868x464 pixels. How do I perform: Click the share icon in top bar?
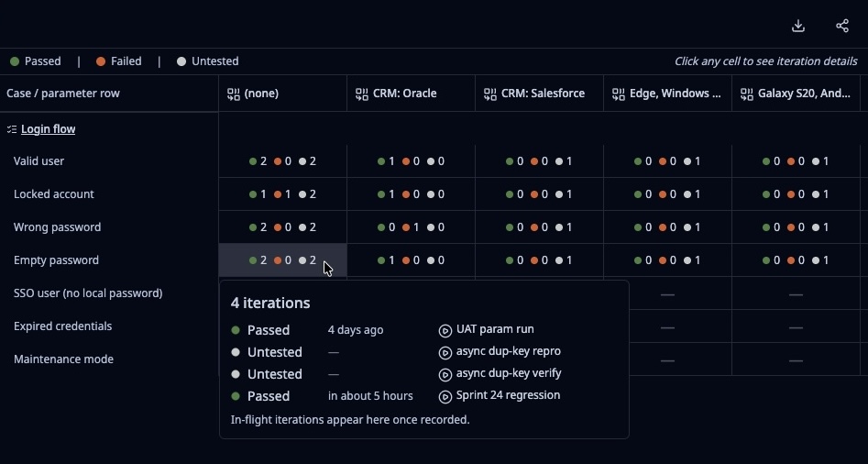(842, 26)
